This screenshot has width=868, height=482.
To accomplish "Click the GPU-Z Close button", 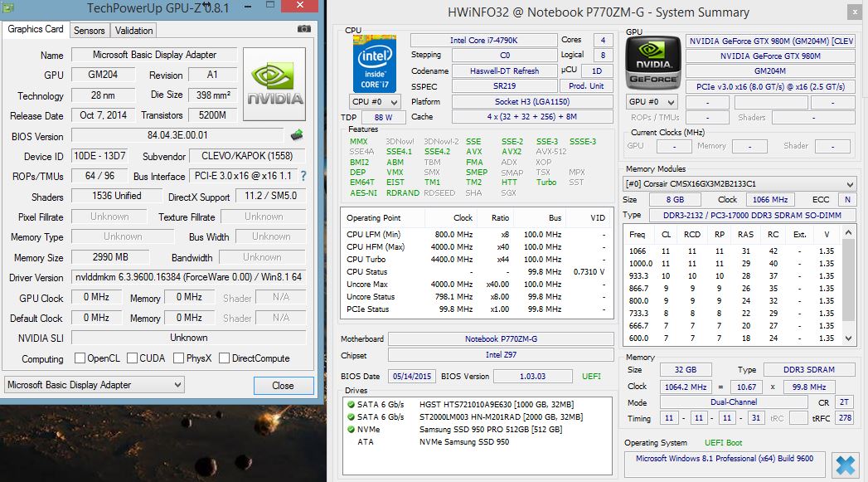I will 283,386.
